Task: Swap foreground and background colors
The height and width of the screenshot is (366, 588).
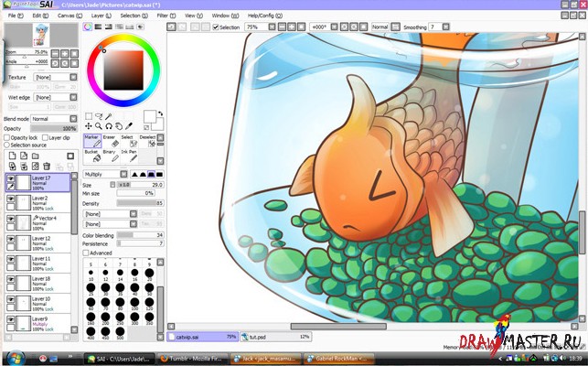Action: (161, 113)
